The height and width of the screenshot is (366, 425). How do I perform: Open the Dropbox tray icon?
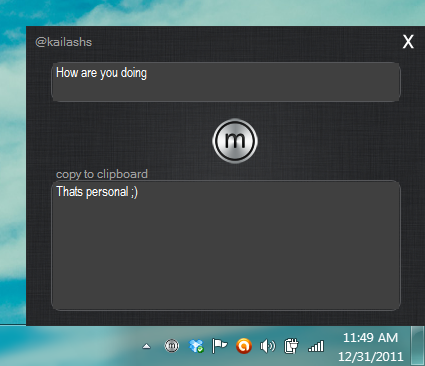tap(196, 346)
